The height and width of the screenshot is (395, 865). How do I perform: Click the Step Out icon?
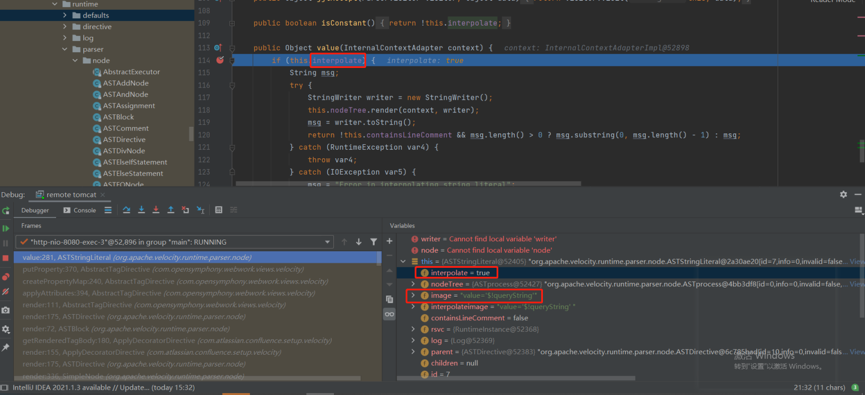click(x=171, y=210)
